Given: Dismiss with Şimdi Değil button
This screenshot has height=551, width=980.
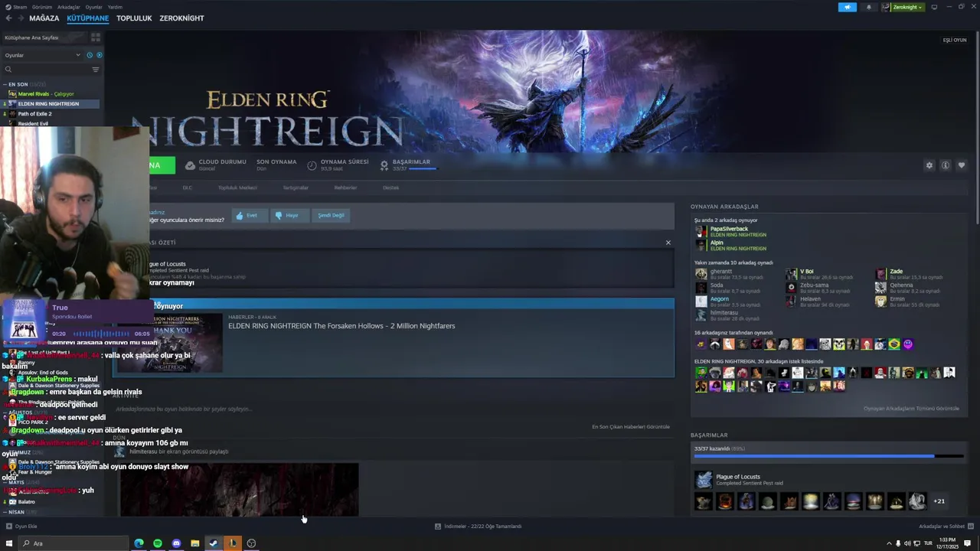Looking at the screenshot, I should (331, 216).
